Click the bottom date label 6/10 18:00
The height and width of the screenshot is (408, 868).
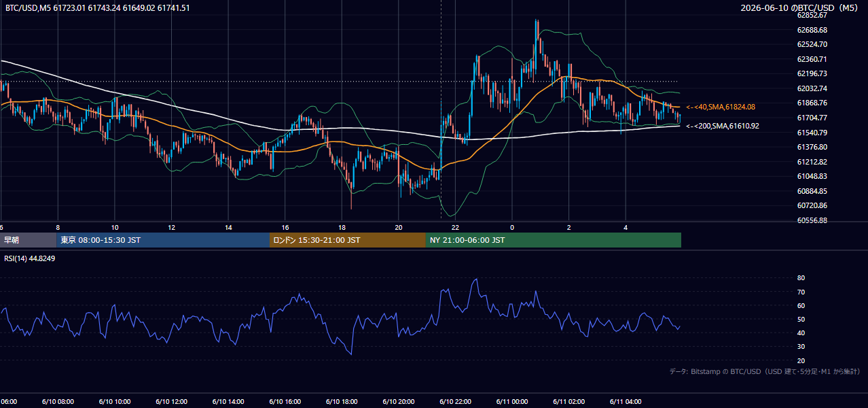(342, 401)
